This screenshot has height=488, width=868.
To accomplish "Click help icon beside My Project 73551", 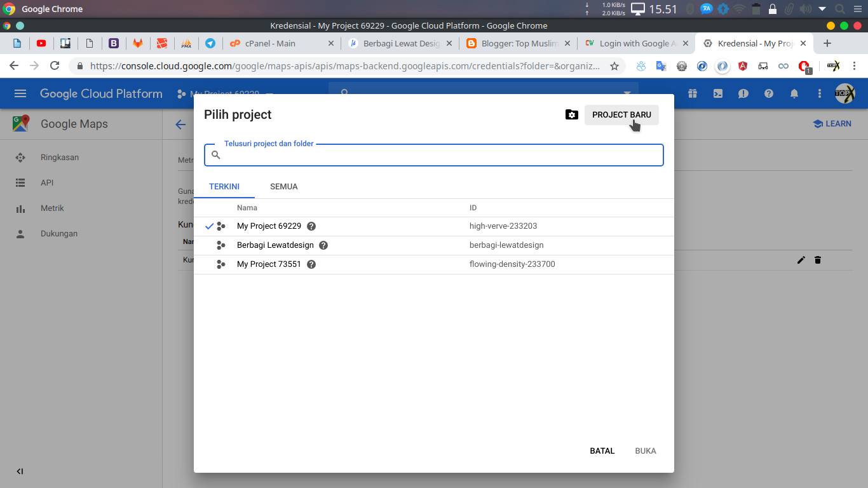I will pos(311,264).
